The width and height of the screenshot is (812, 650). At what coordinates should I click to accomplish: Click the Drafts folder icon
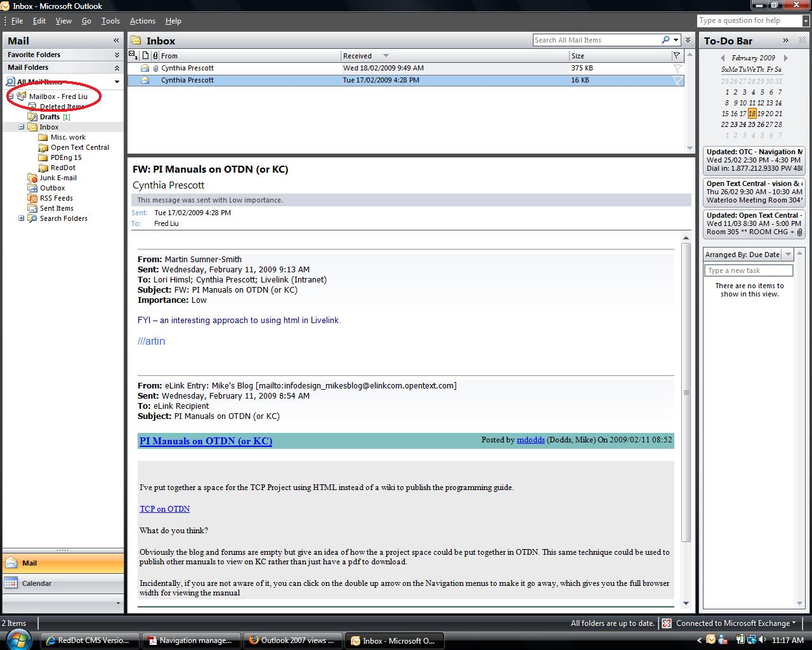pyautogui.click(x=32, y=117)
